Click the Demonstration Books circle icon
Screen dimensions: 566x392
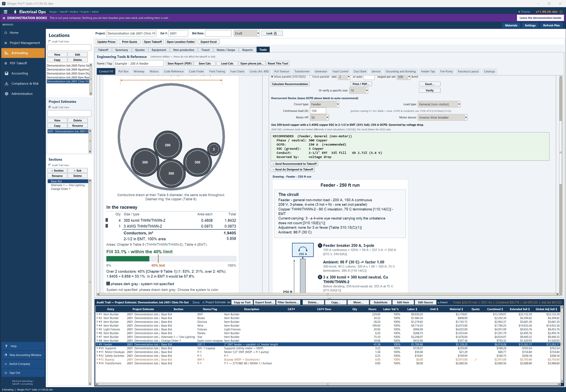pos(4,18)
